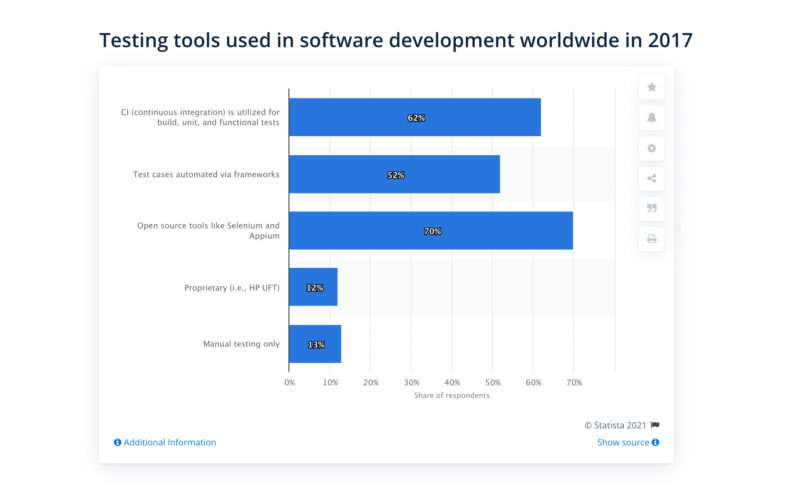Click the Share of respondents axis title
Image resolution: width=800 pixels, height=504 pixels.
(451, 396)
